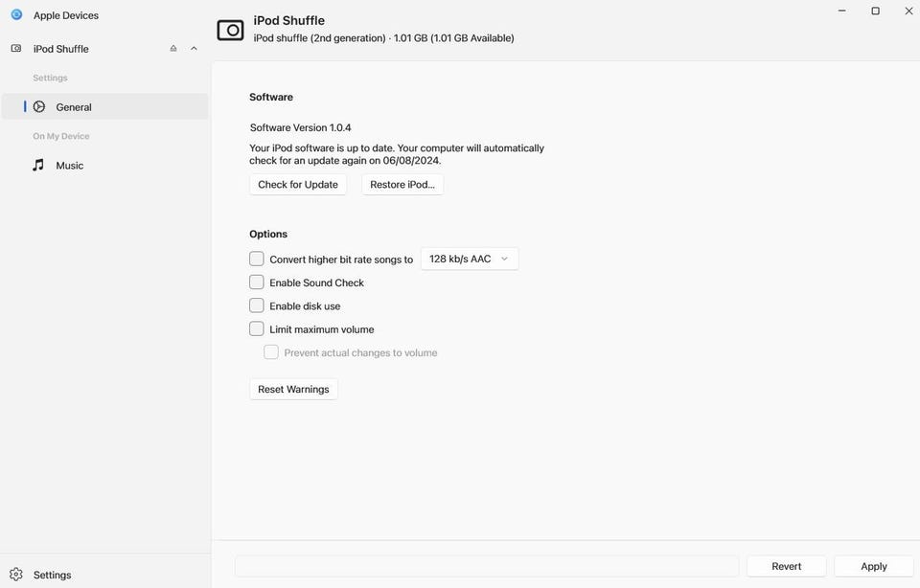Screen dimensions: 920x588
Task: Toggle the Enable Sound Check checkbox
Action: 257,283
